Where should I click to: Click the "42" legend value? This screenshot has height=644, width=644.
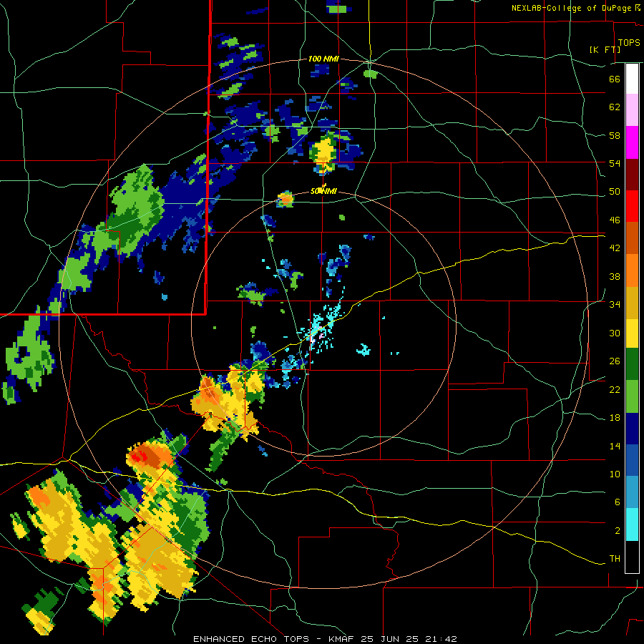tap(615, 248)
